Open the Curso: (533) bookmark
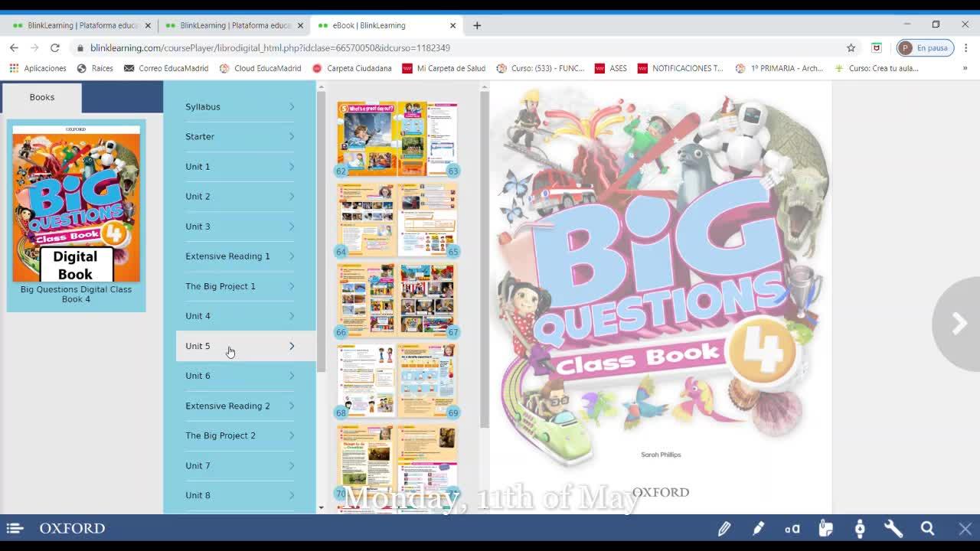The width and height of the screenshot is (980, 551). coord(541,68)
